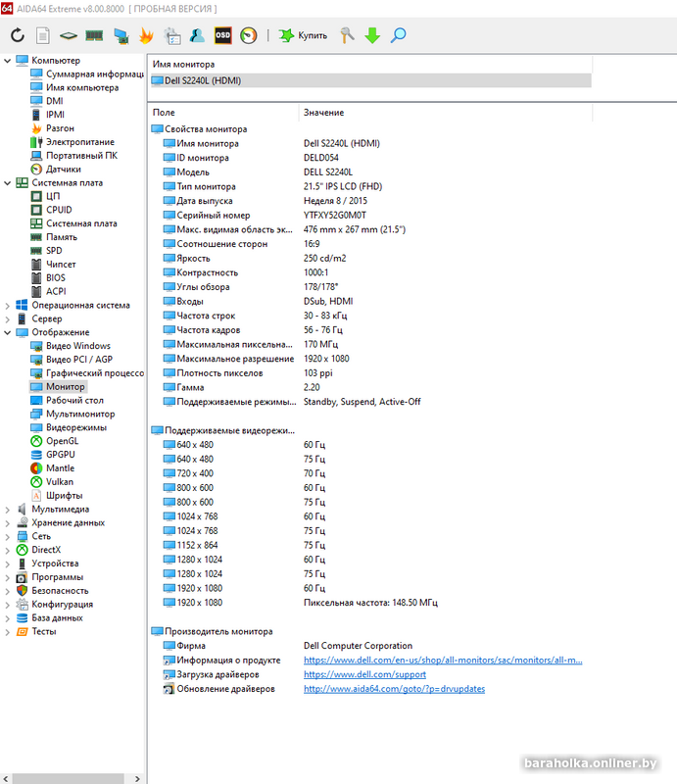Open the SPD tree item
This screenshot has width=677, height=784.
(46, 251)
